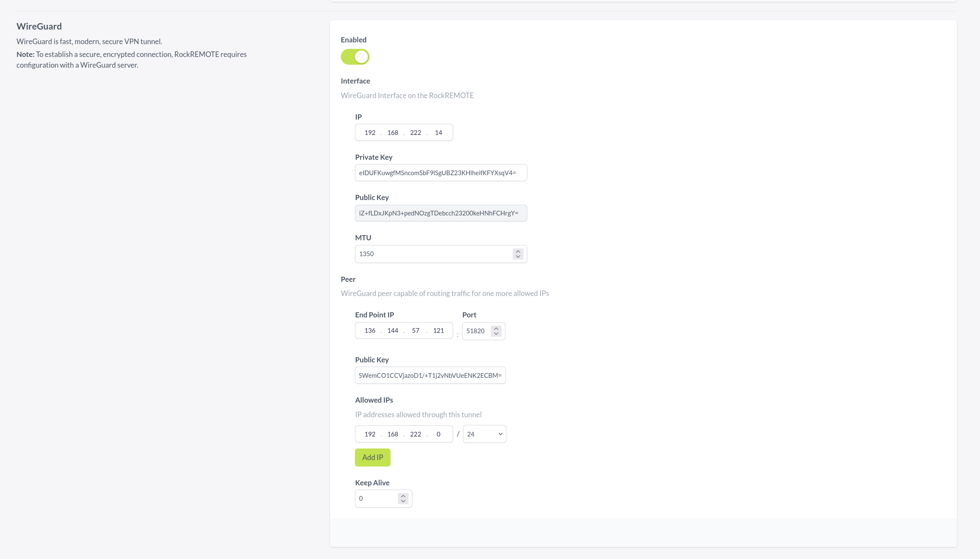Click Allowed IPs first octet 192
Screen dimensions: 980x559
pyautogui.click(x=370, y=434)
